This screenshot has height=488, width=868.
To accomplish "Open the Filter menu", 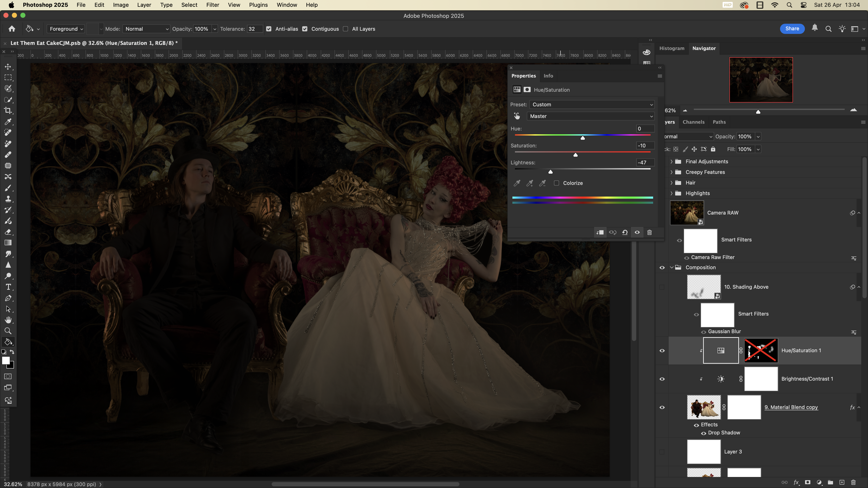I will pos(212,5).
